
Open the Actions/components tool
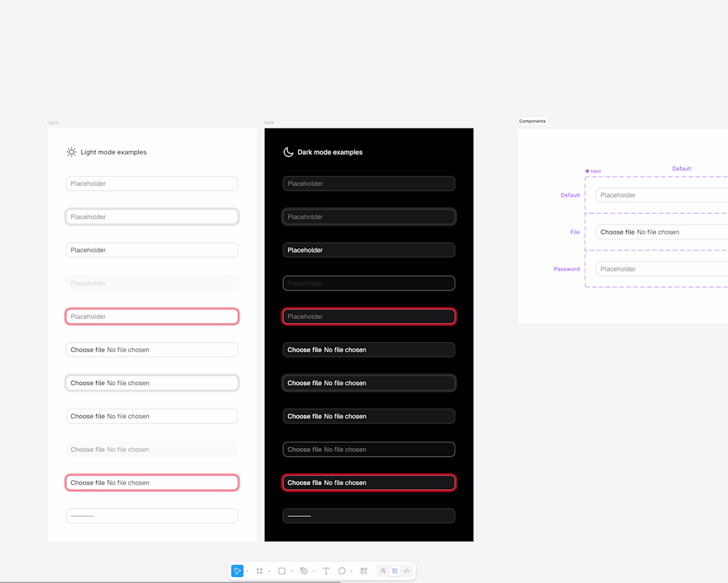(x=364, y=571)
